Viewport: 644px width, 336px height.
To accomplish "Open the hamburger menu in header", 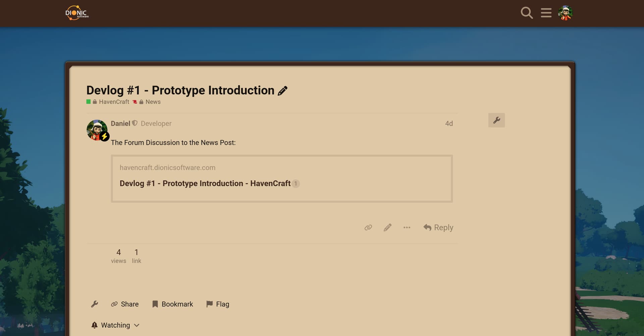I will coord(546,13).
